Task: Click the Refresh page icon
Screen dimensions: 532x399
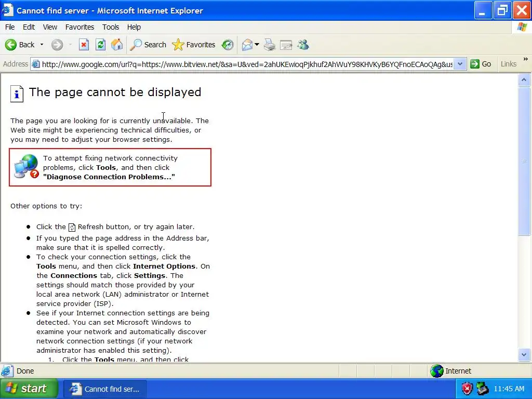Action: tap(100, 45)
